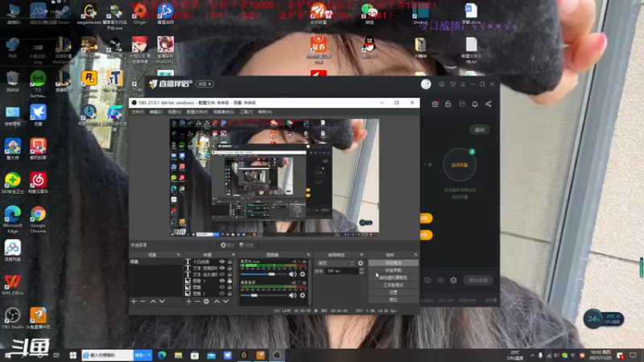Open 直播伴侣 notification bell
Viewport: 644px width, 362px height.
475,105
